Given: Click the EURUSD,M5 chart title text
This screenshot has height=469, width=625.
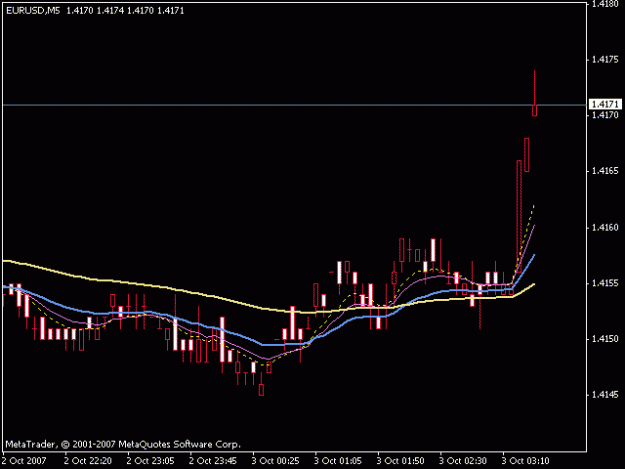Looking at the screenshot, I should click(x=33, y=11).
